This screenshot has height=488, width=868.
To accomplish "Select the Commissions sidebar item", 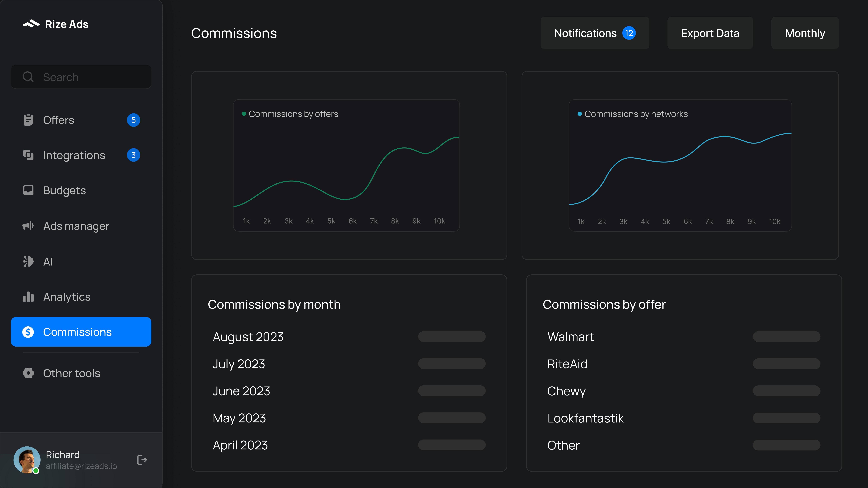I will pos(81,332).
